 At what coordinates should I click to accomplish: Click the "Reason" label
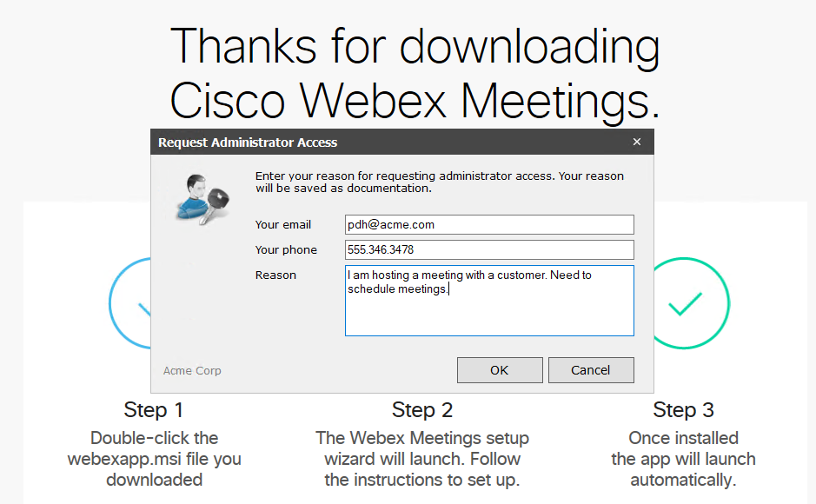275,275
